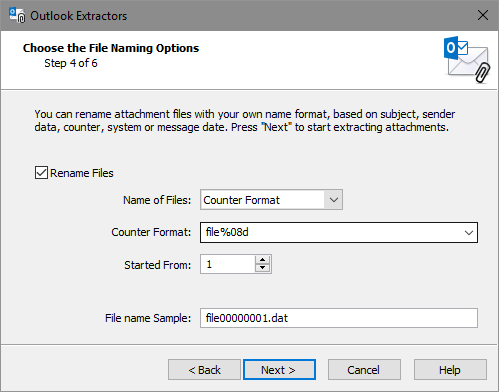
Task: Click the 'Started From:' label
Action: pos(158,265)
